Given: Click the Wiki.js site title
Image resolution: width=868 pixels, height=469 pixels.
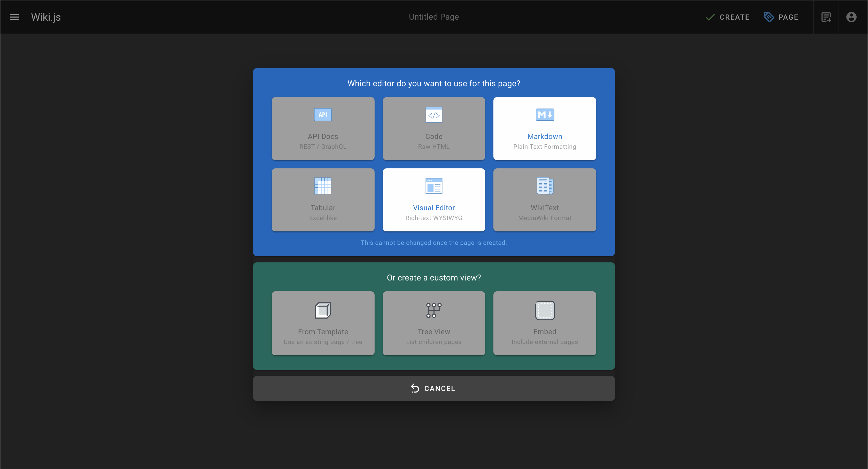Looking at the screenshot, I should [x=46, y=17].
